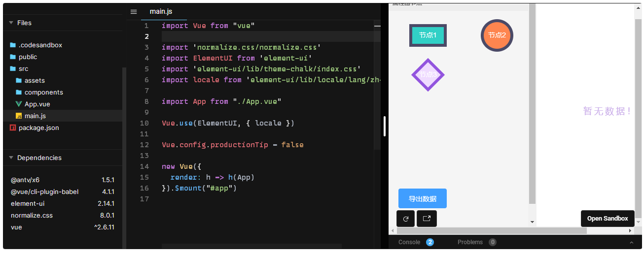Select the diamond node 节点3

428,75
